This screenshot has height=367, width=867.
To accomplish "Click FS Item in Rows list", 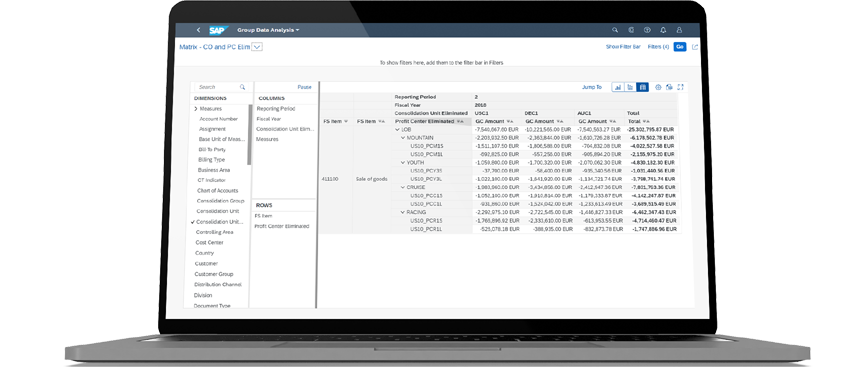I will pos(263,216).
